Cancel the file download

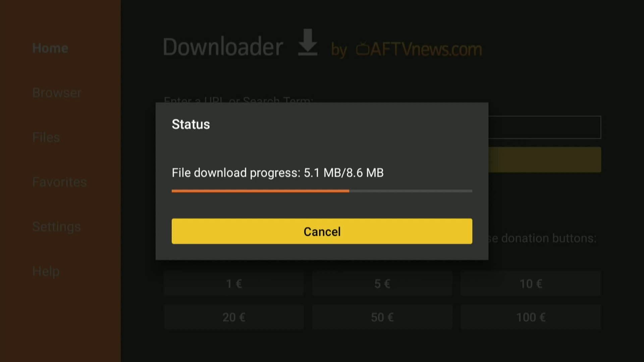pos(322,231)
